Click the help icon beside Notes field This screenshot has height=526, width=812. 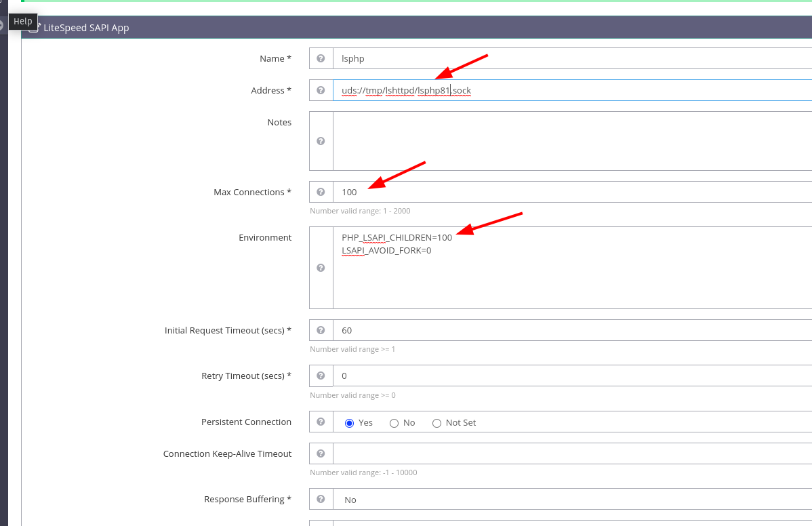coord(321,141)
